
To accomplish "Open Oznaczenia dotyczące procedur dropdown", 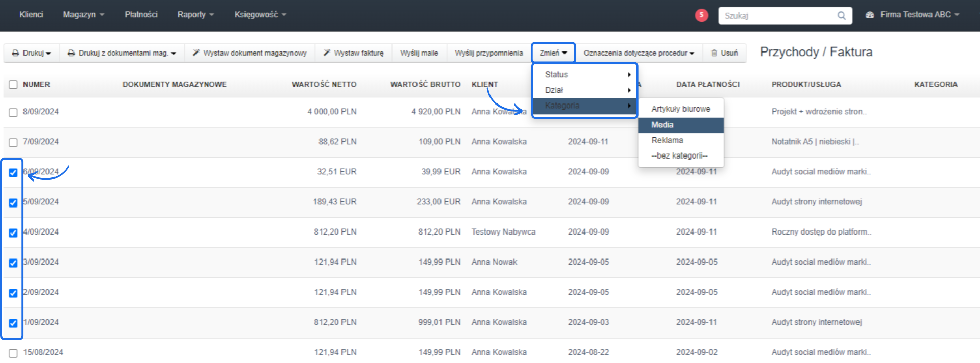I will [639, 53].
